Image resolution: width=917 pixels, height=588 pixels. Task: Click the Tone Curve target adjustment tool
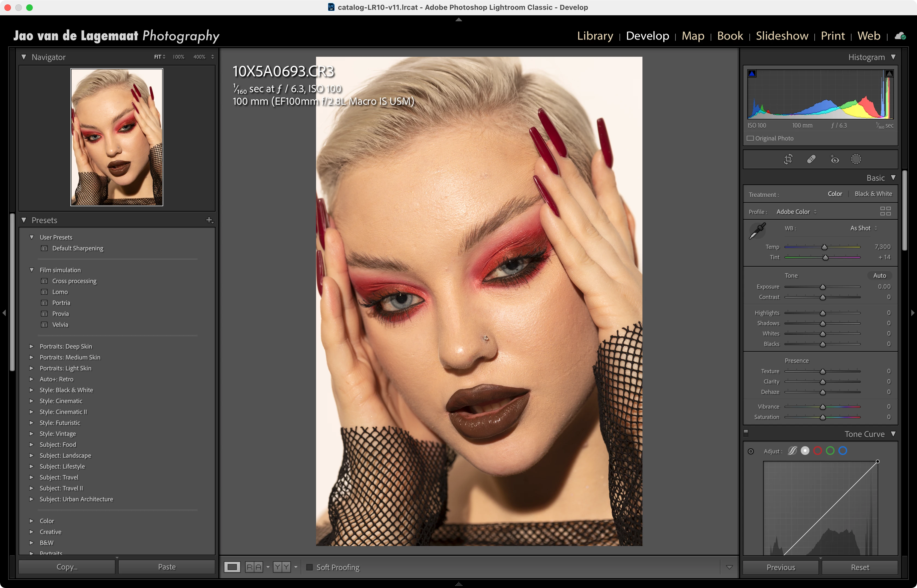click(x=751, y=451)
